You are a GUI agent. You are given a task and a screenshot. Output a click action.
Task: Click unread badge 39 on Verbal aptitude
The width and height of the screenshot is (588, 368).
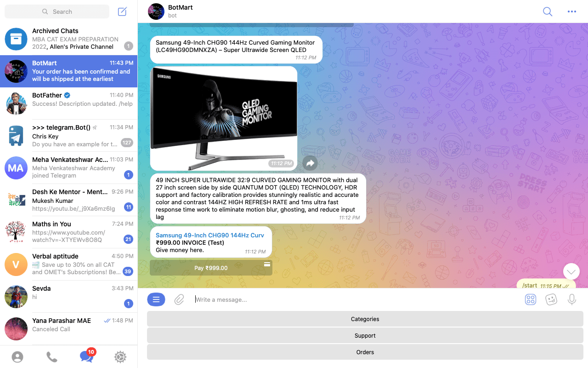(128, 271)
